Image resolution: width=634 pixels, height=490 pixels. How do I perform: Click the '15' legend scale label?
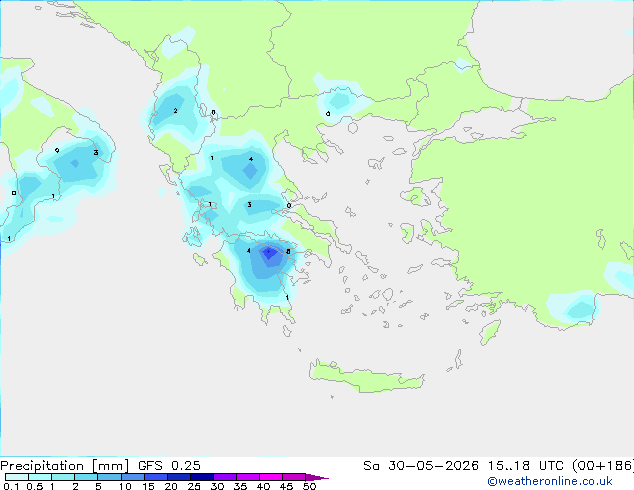coord(148,486)
